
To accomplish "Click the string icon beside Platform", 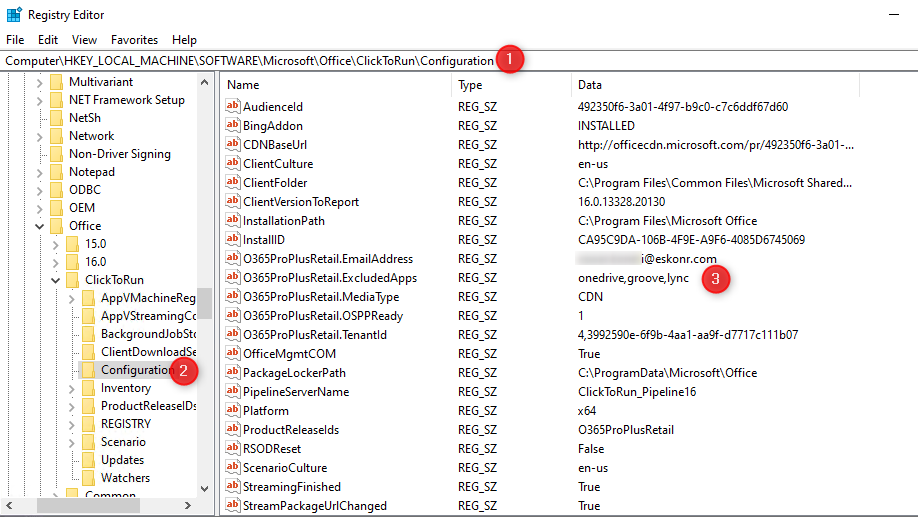I will tap(232, 410).
